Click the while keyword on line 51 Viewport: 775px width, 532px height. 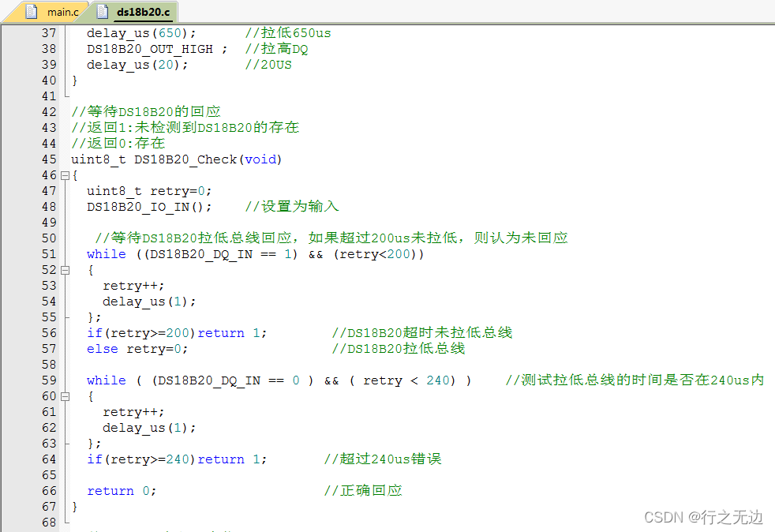[x=107, y=254]
